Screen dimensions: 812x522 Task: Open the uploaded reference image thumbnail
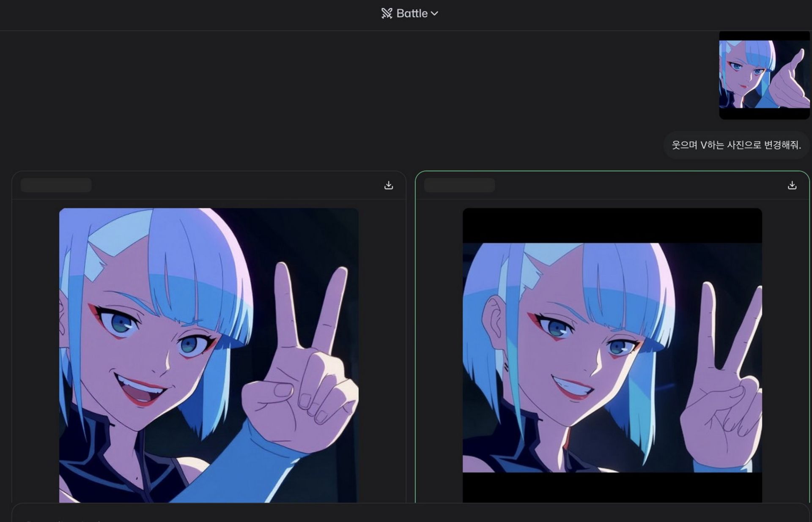point(764,75)
